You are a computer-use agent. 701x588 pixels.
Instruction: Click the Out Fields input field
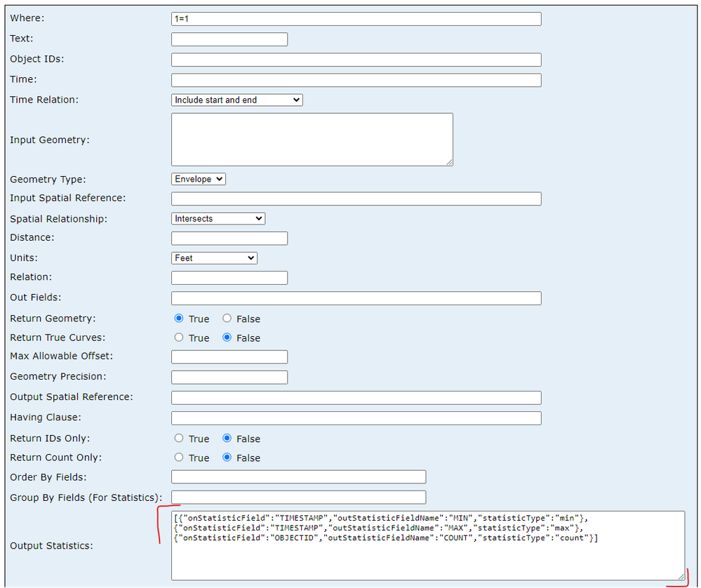pyautogui.click(x=356, y=298)
